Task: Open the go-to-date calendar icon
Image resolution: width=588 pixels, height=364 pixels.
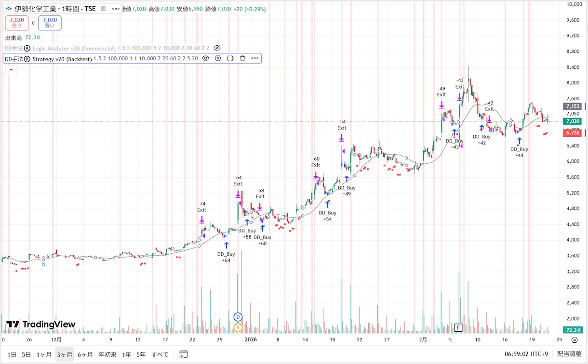Action: point(184,354)
